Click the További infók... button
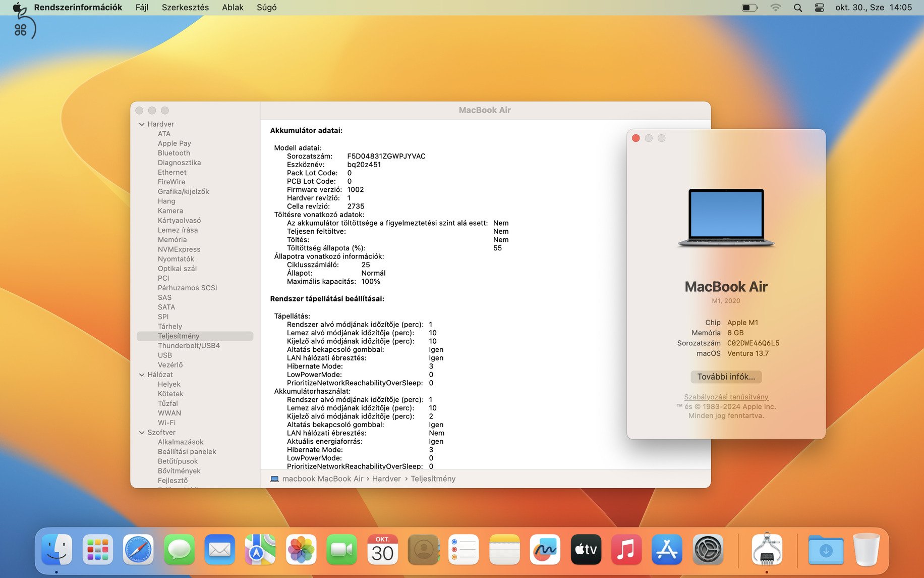 (726, 377)
